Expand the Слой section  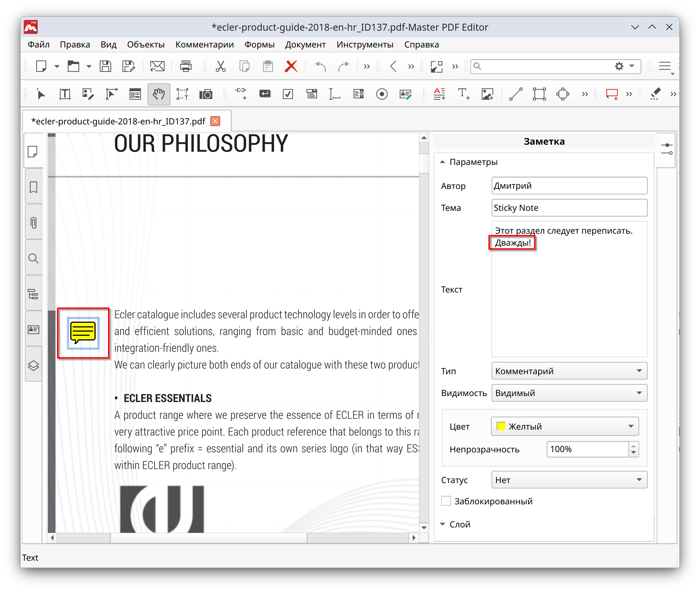point(442,524)
